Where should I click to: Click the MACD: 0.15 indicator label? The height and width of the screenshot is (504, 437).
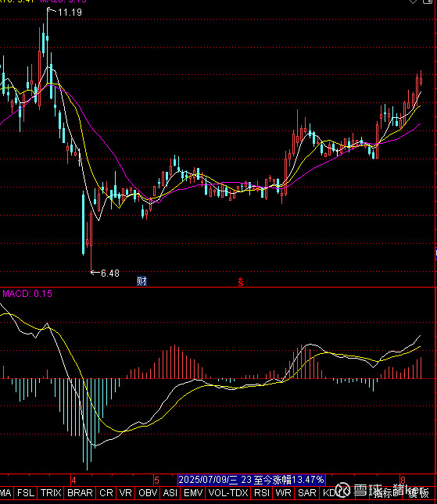click(x=27, y=294)
